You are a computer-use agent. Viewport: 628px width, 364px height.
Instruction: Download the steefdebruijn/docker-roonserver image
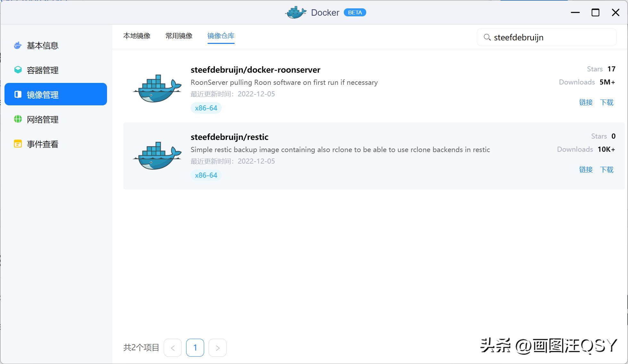pos(607,102)
